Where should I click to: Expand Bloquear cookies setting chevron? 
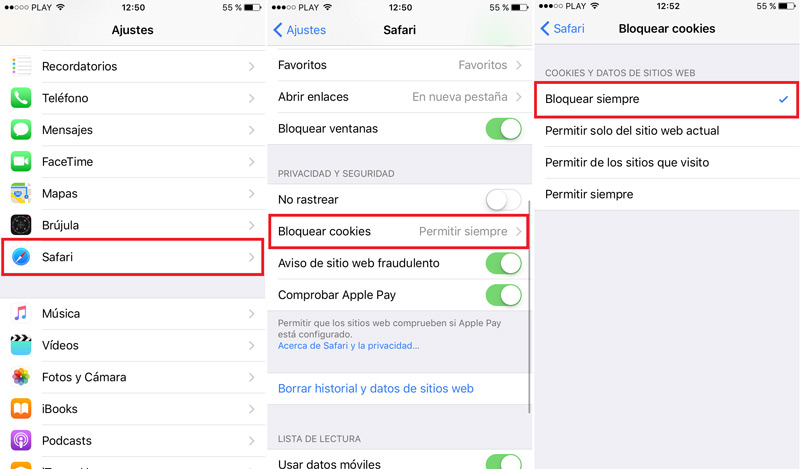click(x=519, y=231)
